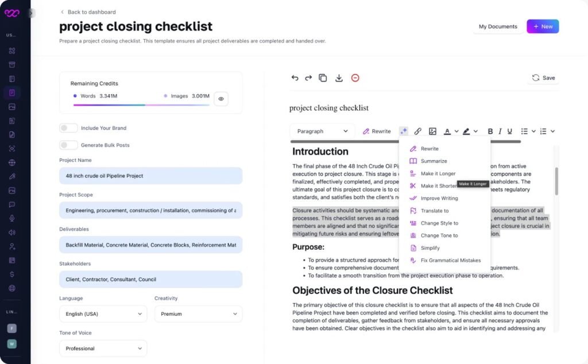The width and height of the screenshot is (588, 364).
Task: Open the Tone of Voice dropdown
Action: pyautogui.click(x=103, y=348)
